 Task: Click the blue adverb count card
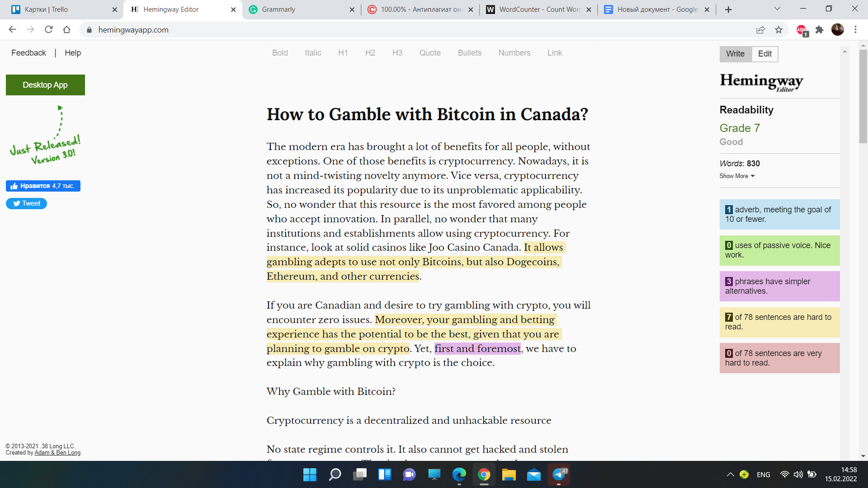pos(779,214)
